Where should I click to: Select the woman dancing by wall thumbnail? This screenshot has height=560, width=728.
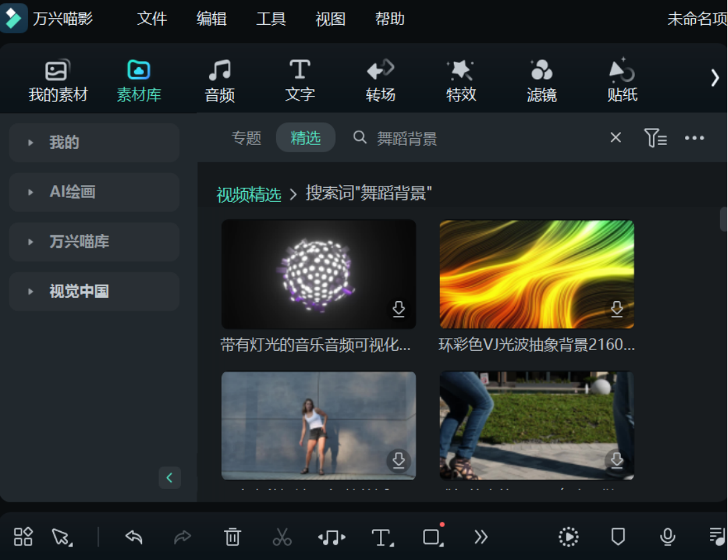318,425
